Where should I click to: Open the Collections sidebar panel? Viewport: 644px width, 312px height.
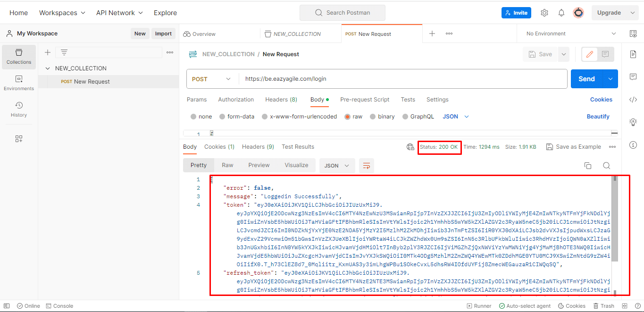tap(19, 57)
